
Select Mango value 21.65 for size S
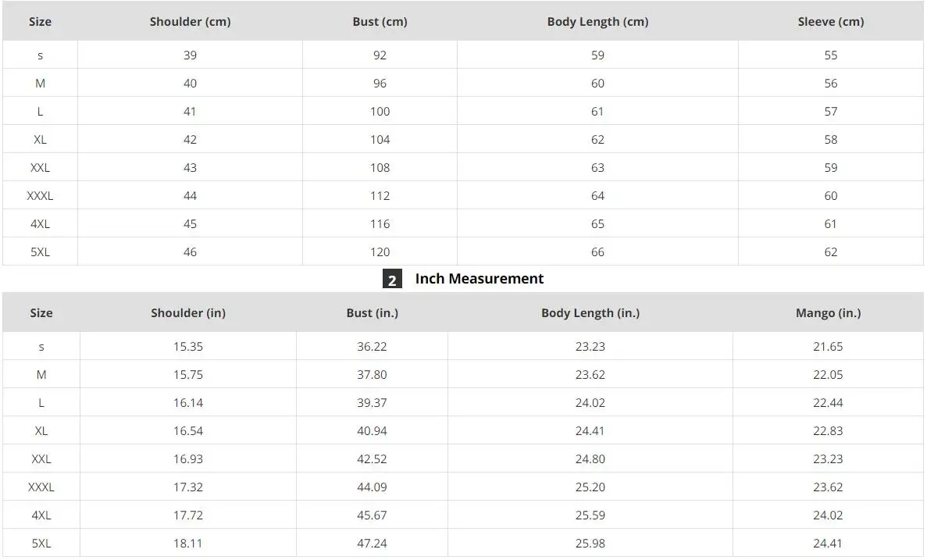(x=828, y=347)
